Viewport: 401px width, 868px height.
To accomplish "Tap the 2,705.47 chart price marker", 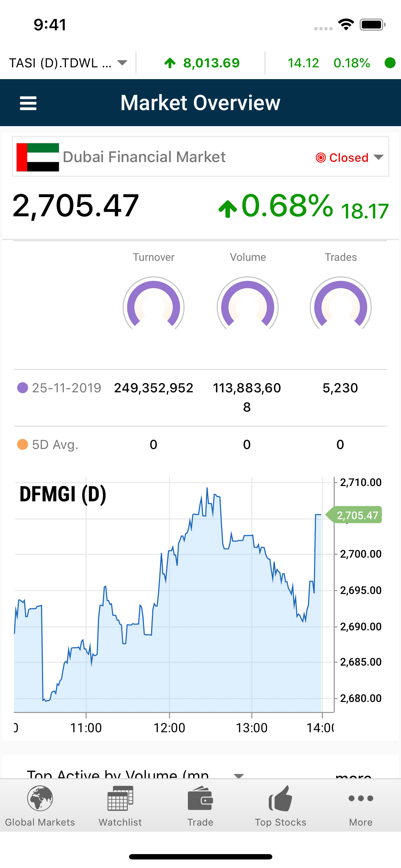I will [x=354, y=515].
